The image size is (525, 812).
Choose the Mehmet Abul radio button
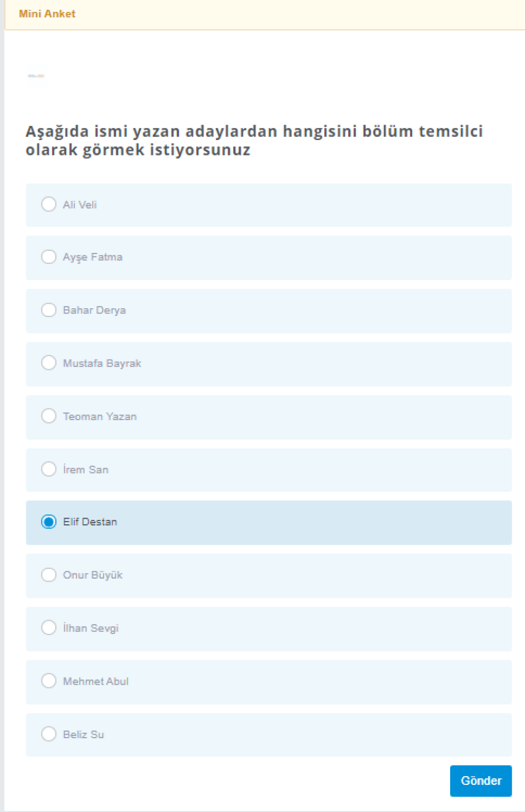click(x=49, y=681)
